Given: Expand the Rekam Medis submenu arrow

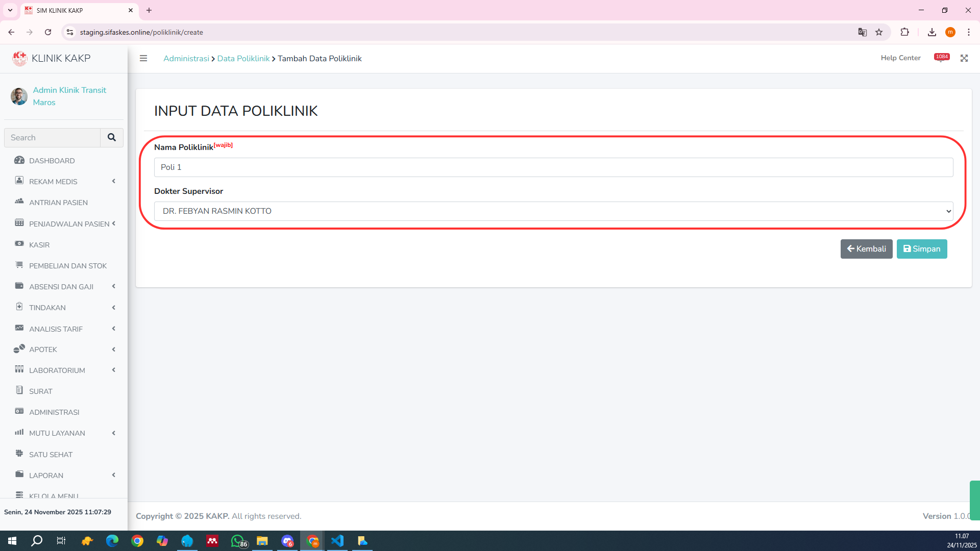Looking at the screenshot, I should click(113, 181).
